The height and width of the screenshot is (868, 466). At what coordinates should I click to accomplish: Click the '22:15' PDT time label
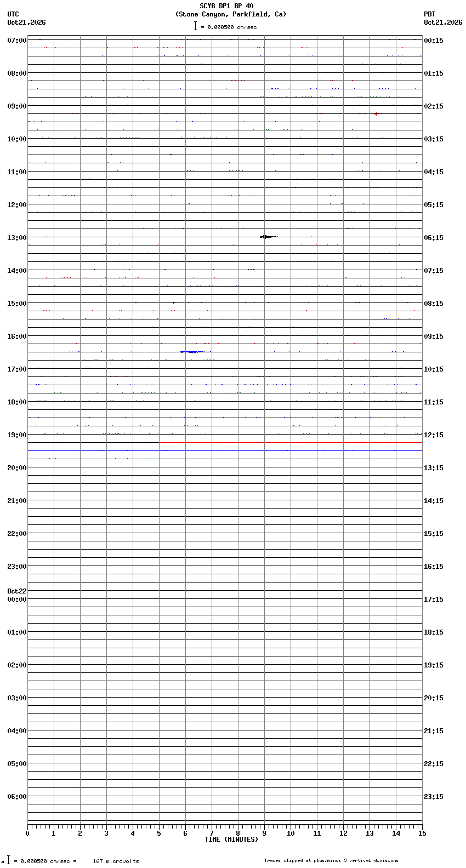click(x=434, y=764)
